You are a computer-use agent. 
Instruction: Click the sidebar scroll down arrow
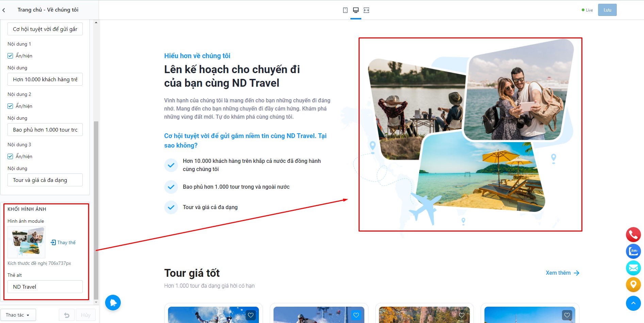[96, 302]
